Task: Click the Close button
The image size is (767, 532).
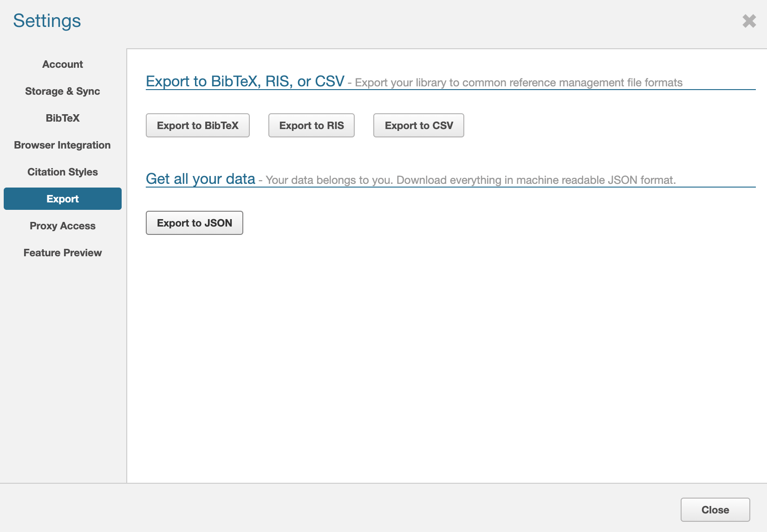Action: (715, 510)
